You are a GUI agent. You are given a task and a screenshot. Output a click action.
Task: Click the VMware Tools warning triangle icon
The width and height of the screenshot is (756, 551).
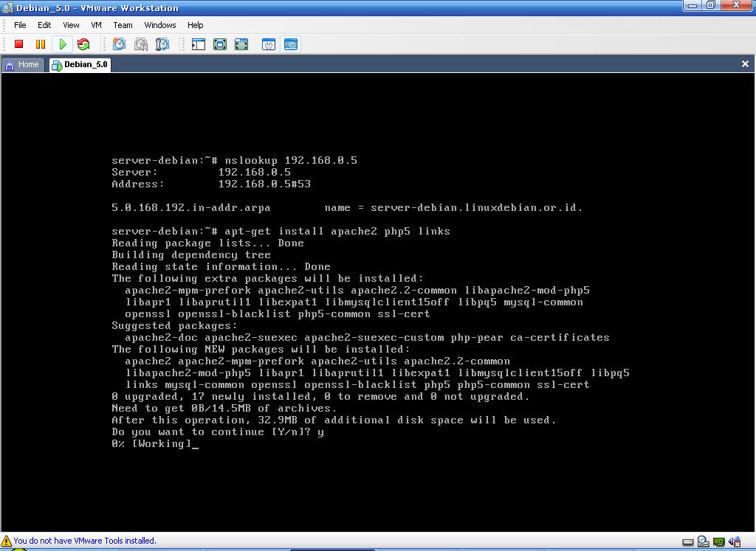point(6,541)
